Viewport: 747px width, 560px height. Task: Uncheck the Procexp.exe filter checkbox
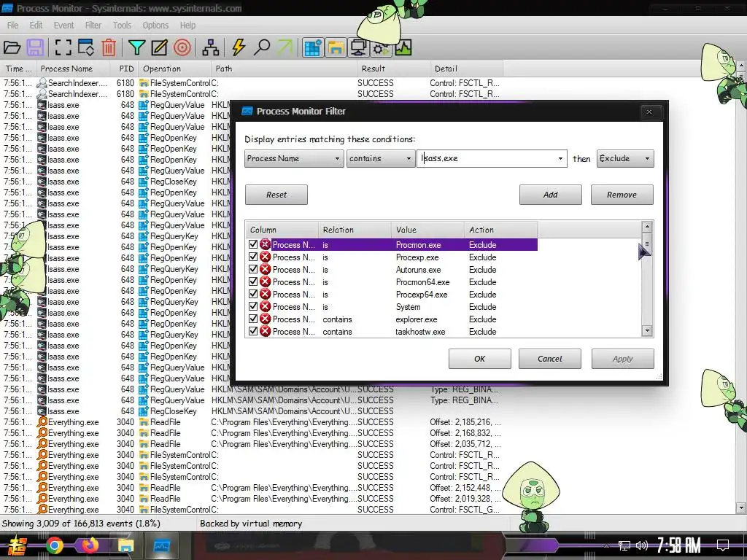coord(253,257)
